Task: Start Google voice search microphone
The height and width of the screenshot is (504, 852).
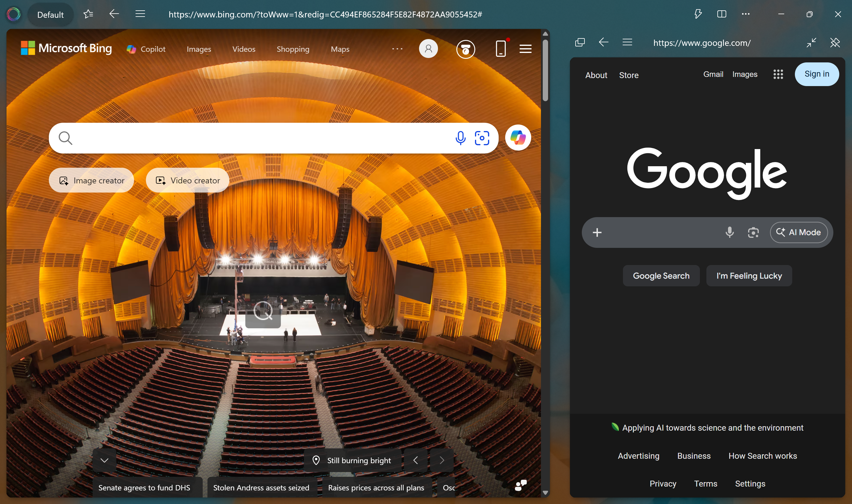Action: point(729,232)
